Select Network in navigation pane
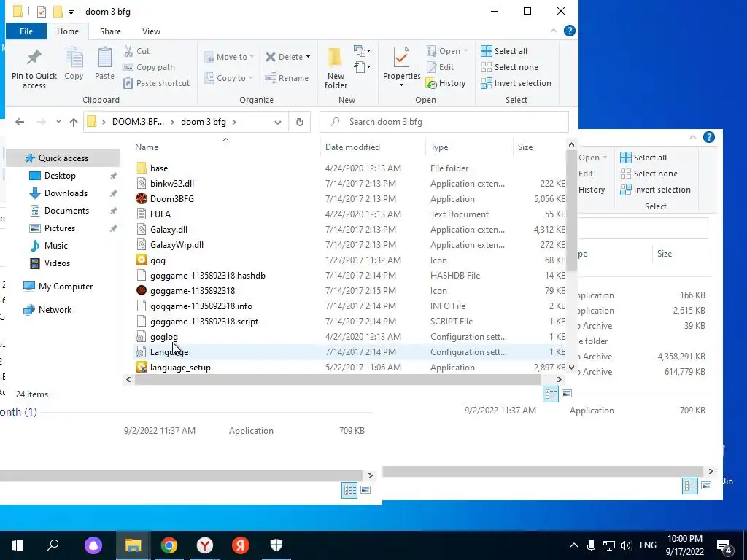Viewport: 747px width, 560px height. point(55,309)
